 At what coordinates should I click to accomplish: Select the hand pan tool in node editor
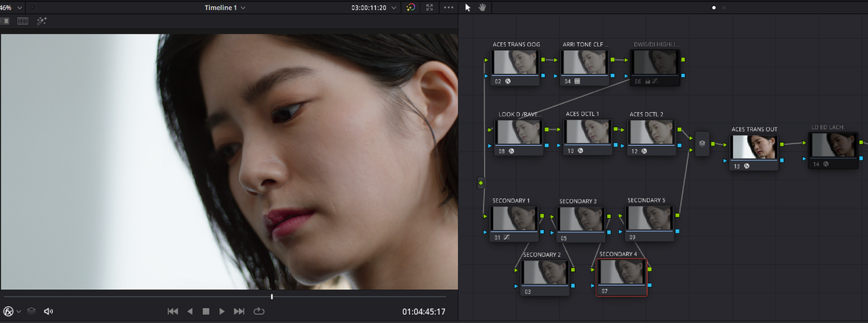click(483, 7)
